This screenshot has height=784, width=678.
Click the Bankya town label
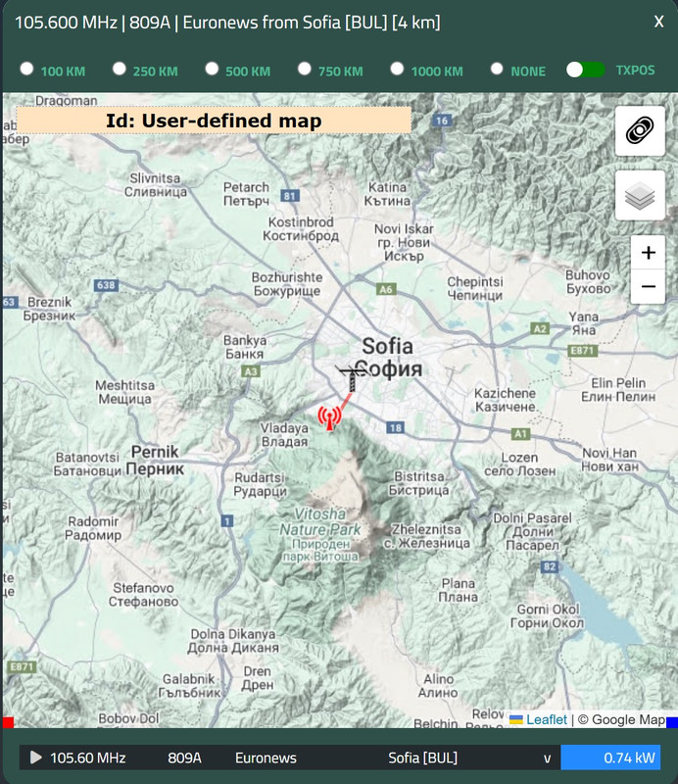245,347
